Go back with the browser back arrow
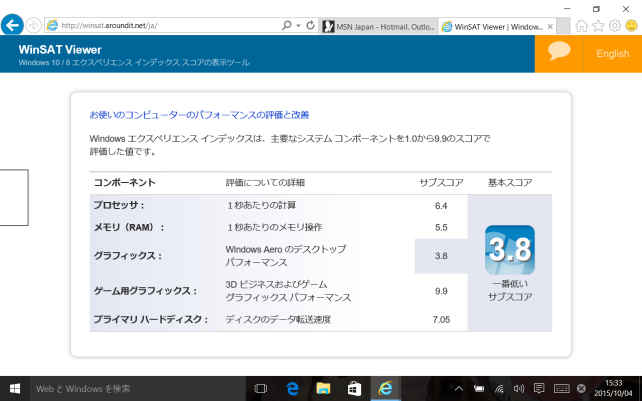 [12, 25]
